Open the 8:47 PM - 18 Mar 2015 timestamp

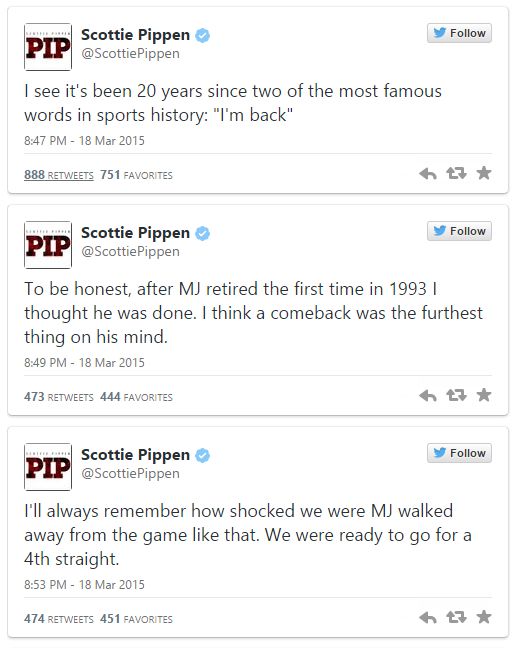point(84,141)
